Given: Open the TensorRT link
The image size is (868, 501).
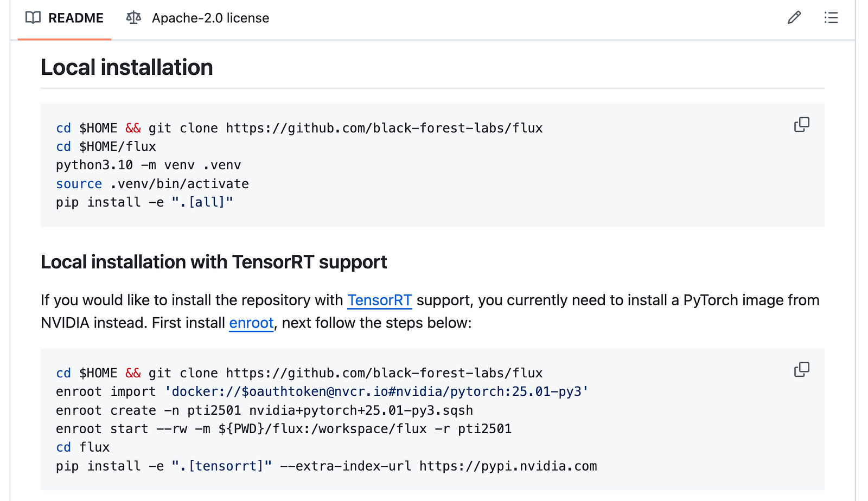Looking at the screenshot, I should [379, 300].
